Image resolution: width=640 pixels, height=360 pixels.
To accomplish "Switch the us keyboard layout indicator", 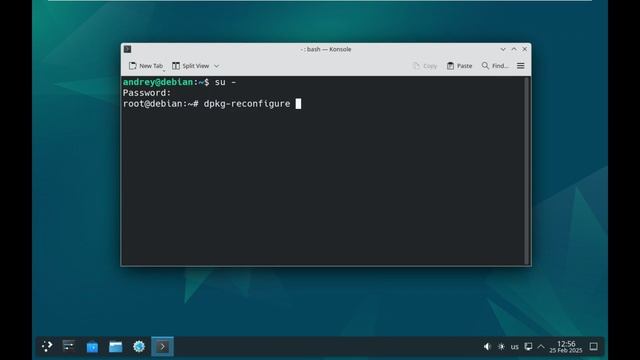I will coord(515,347).
